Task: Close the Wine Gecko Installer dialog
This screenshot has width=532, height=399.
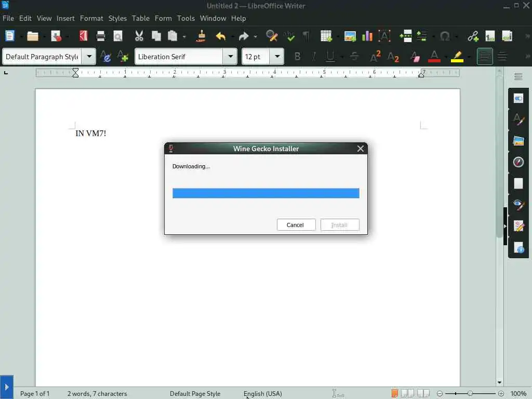Action: [361, 149]
